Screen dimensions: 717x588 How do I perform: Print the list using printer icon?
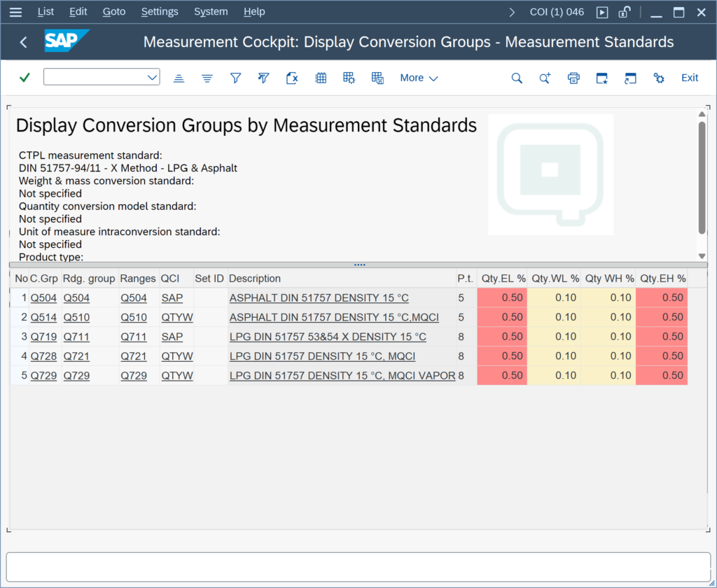pos(573,78)
